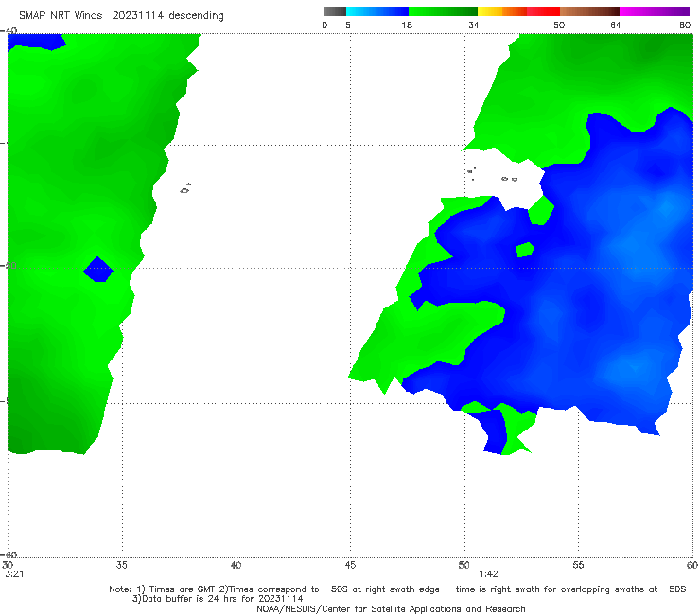Click the longitude label '35' on the bottom axis

pyautogui.click(x=121, y=565)
